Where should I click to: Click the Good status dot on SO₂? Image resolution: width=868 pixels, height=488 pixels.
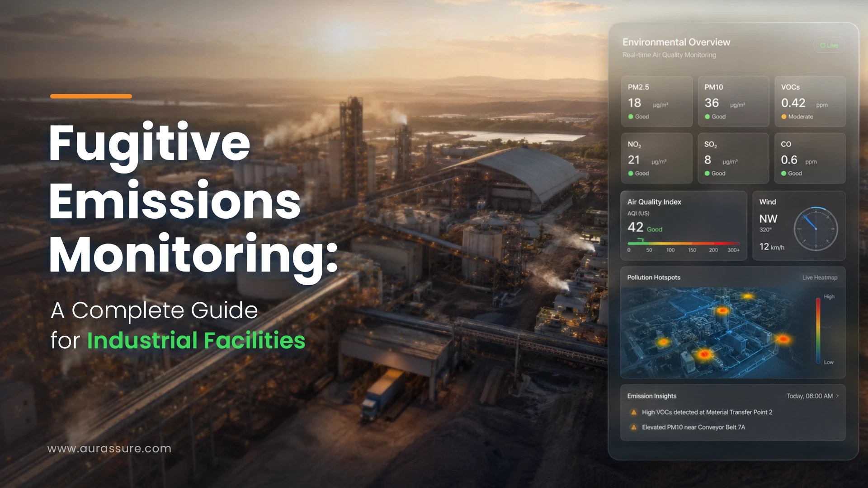pyautogui.click(x=707, y=174)
